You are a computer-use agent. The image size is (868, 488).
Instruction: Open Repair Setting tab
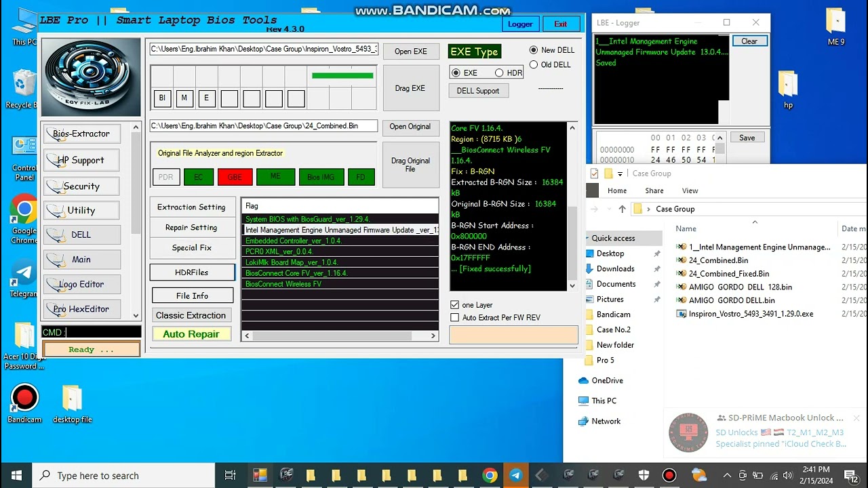(191, 228)
